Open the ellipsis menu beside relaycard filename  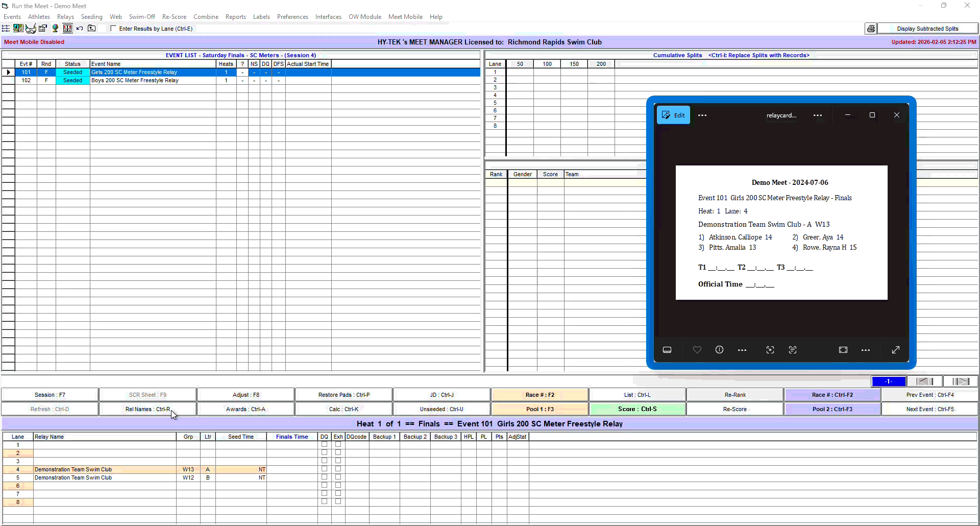[818, 115]
